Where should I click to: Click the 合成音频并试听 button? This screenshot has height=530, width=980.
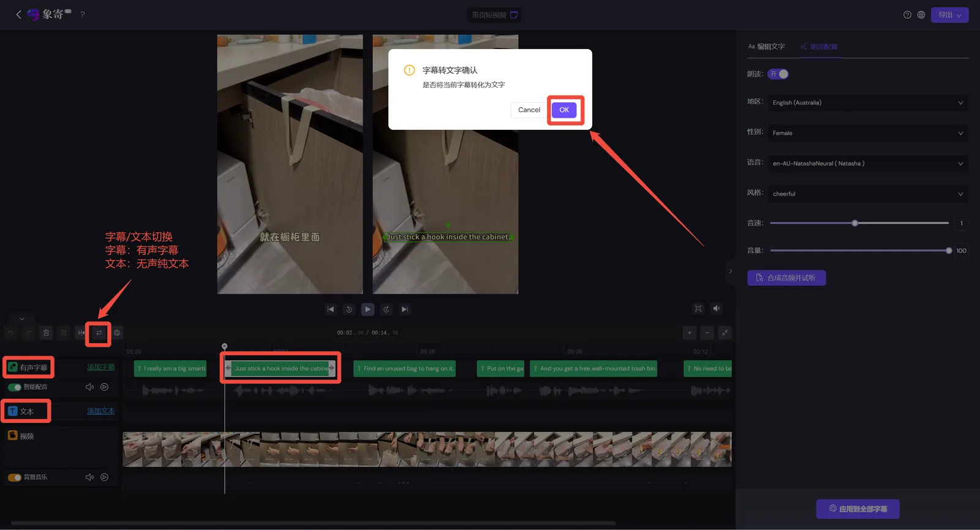point(786,278)
